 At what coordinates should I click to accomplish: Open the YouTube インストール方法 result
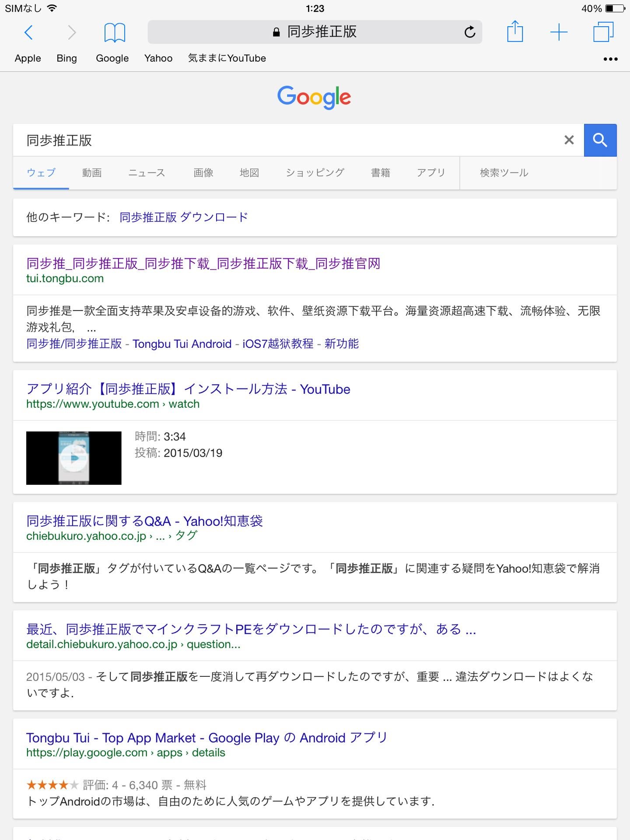click(188, 389)
